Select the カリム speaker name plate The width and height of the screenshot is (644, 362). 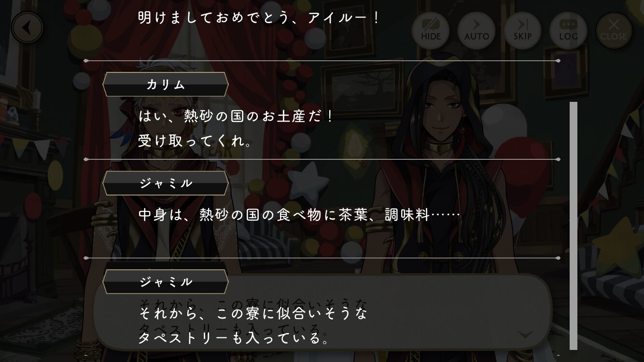click(166, 84)
